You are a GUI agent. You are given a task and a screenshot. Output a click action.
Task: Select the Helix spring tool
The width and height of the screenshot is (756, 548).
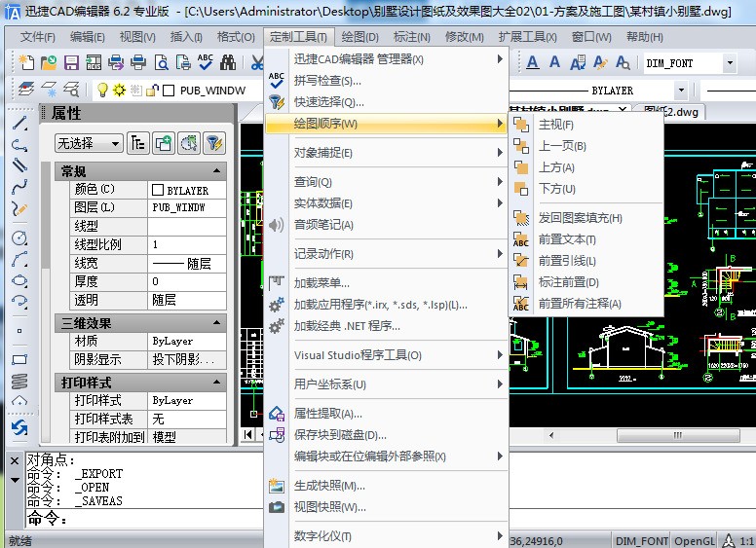(x=19, y=382)
